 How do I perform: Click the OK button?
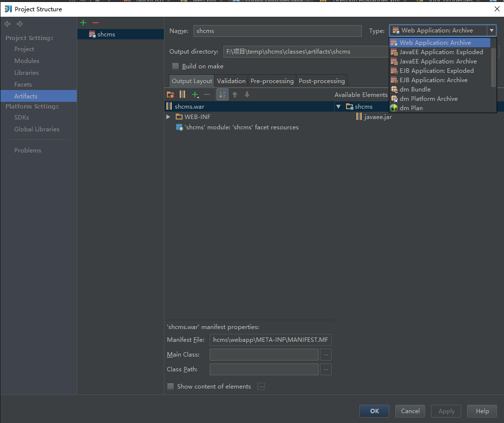pos(374,411)
